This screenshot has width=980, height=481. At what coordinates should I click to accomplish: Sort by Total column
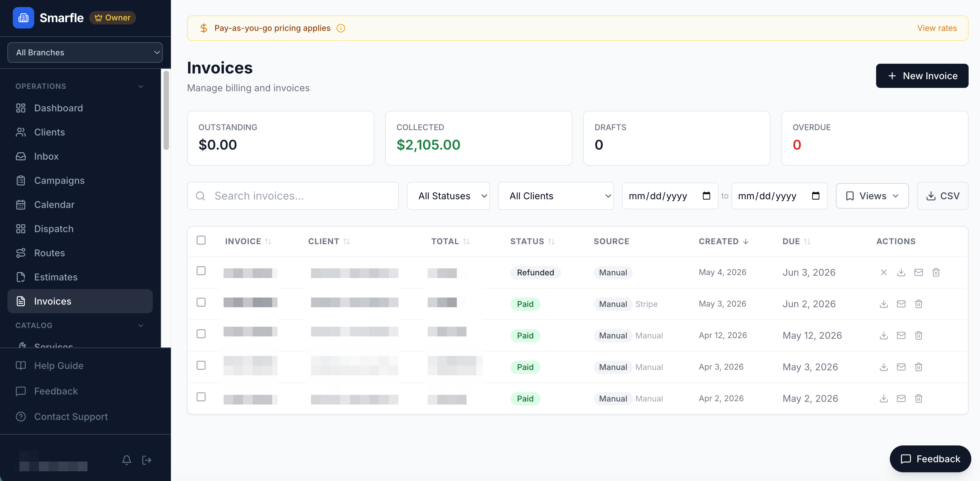450,242
